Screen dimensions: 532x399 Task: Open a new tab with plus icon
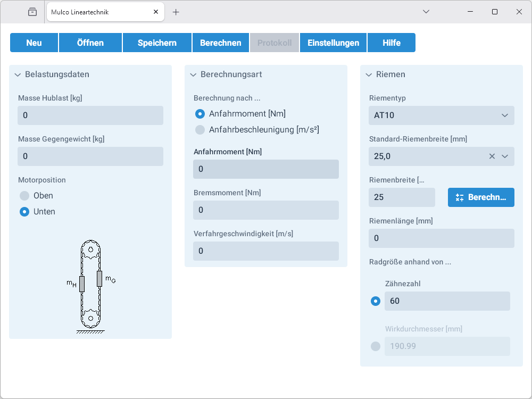pyautogui.click(x=176, y=12)
